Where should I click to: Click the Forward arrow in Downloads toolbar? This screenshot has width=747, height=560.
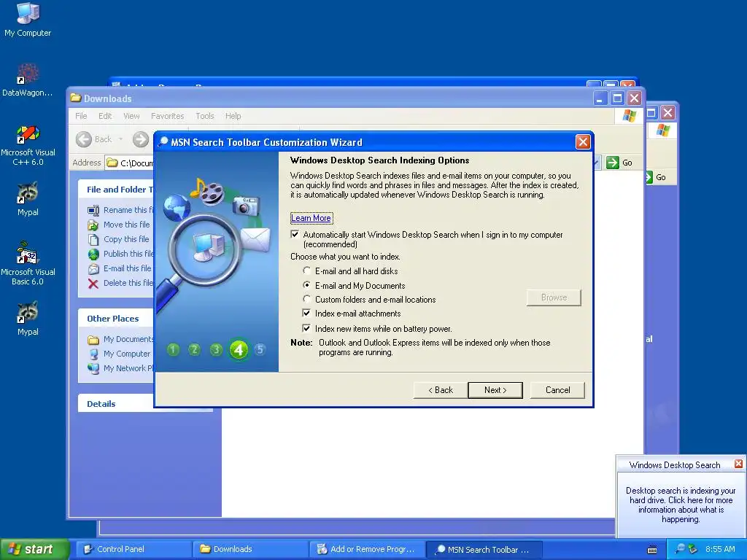140,139
